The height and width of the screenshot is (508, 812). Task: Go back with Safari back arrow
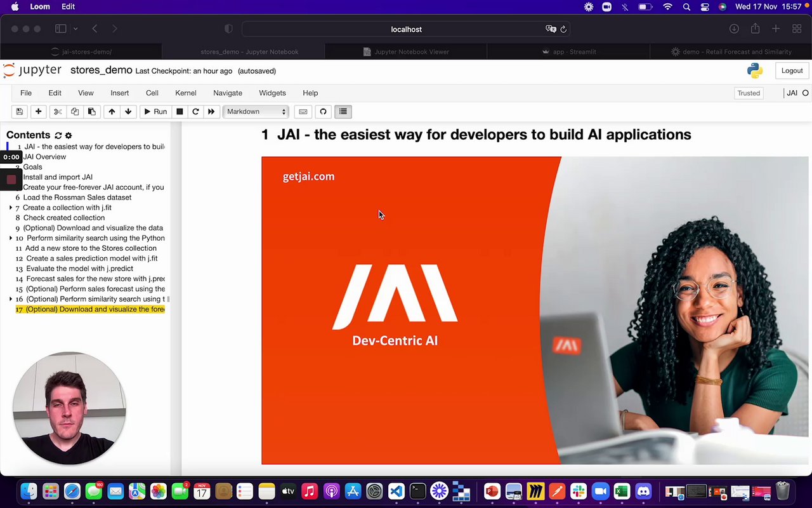95,29
